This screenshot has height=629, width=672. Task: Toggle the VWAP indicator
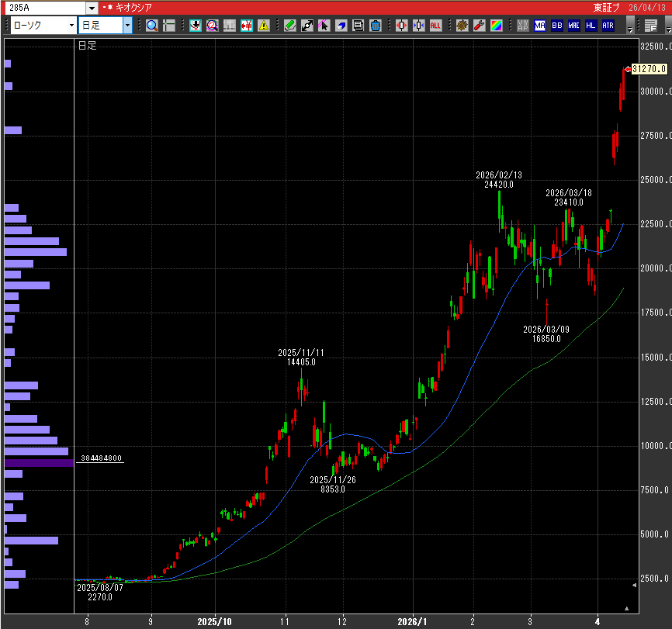tap(523, 26)
